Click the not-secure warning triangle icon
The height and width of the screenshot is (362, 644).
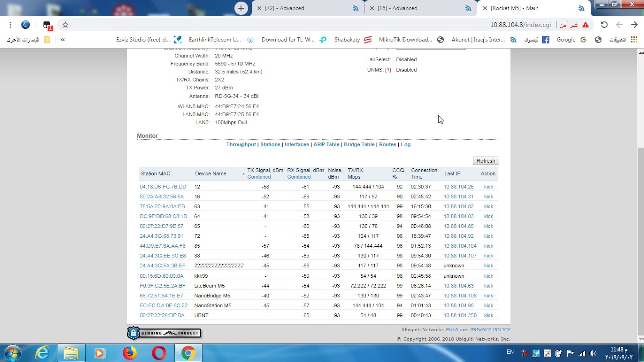point(585,25)
